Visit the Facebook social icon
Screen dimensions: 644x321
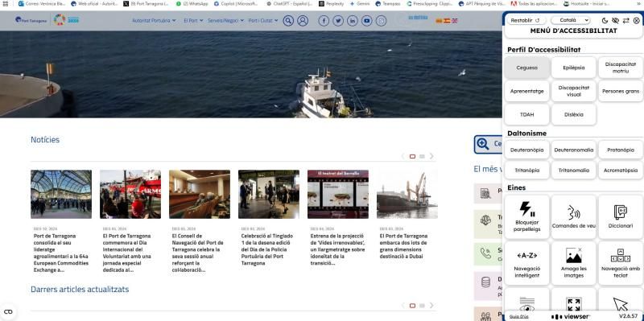[x=324, y=21]
